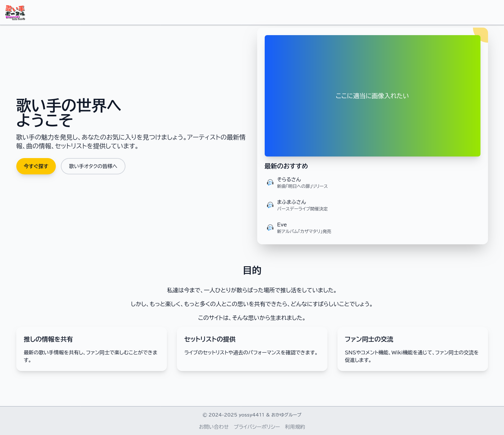Select the まふまふさん birthday live entry
This screenshot has width=504, height=435.
coord(302,205)
